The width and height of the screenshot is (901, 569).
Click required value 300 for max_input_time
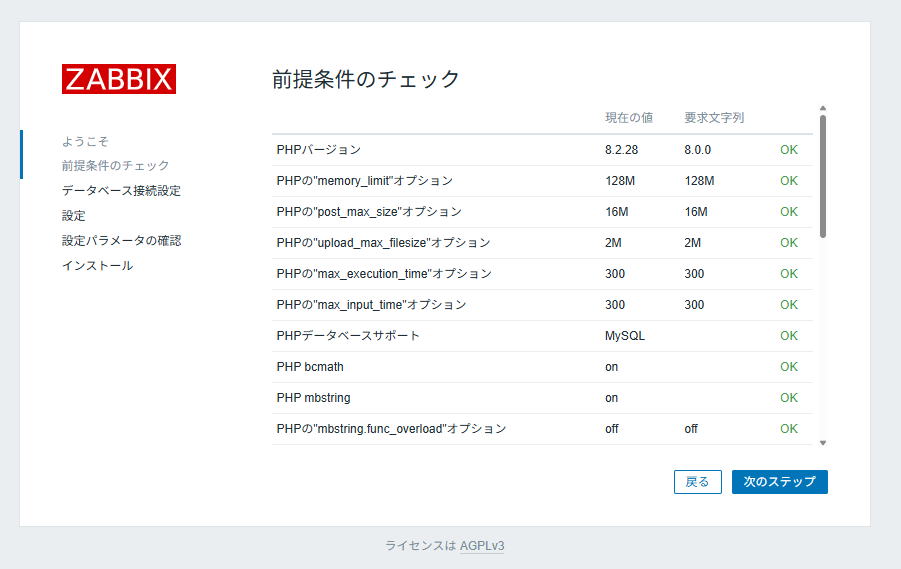[694, 305]
